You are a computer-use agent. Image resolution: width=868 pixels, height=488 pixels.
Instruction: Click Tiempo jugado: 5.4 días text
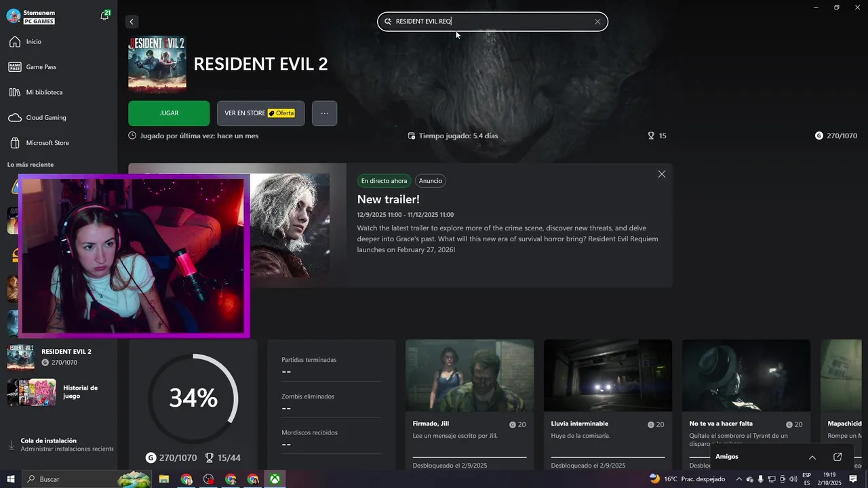coord(458,136)
